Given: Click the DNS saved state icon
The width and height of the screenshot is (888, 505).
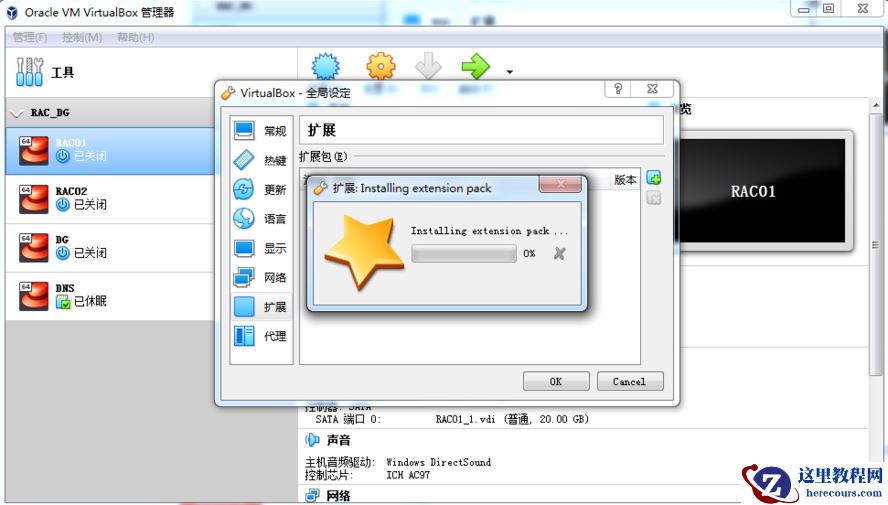Looking at the screenshot, I should [62, 302].
